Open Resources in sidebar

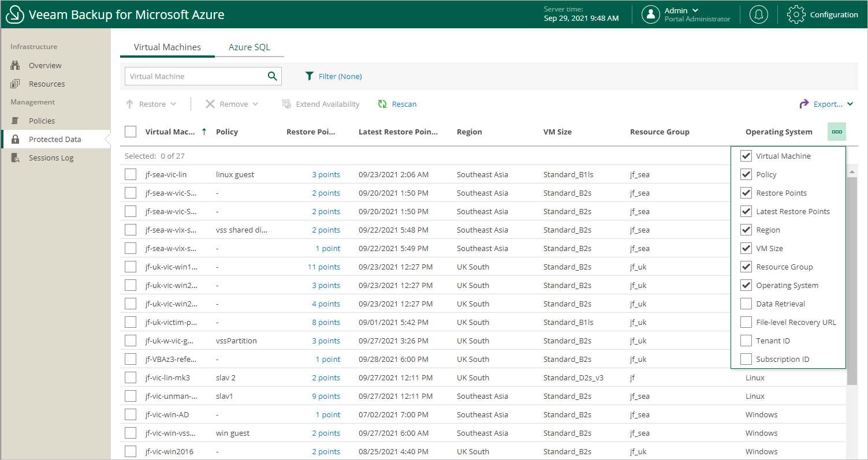(x=47, y=84)
